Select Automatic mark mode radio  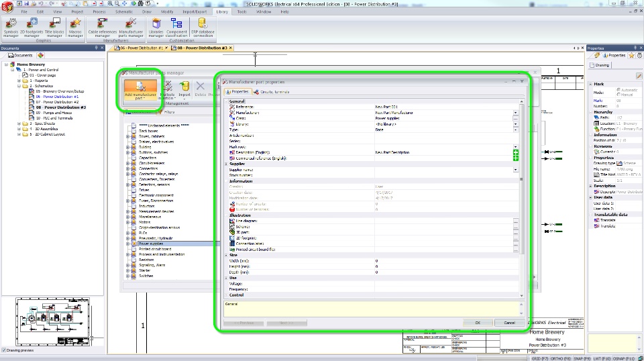[619, 90]
